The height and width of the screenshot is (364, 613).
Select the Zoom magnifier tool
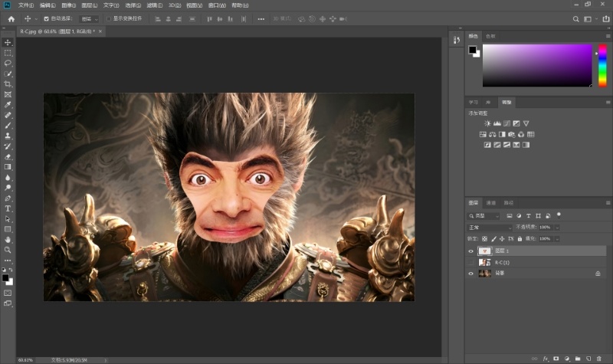pyautogui.click(x=8, y=250)
